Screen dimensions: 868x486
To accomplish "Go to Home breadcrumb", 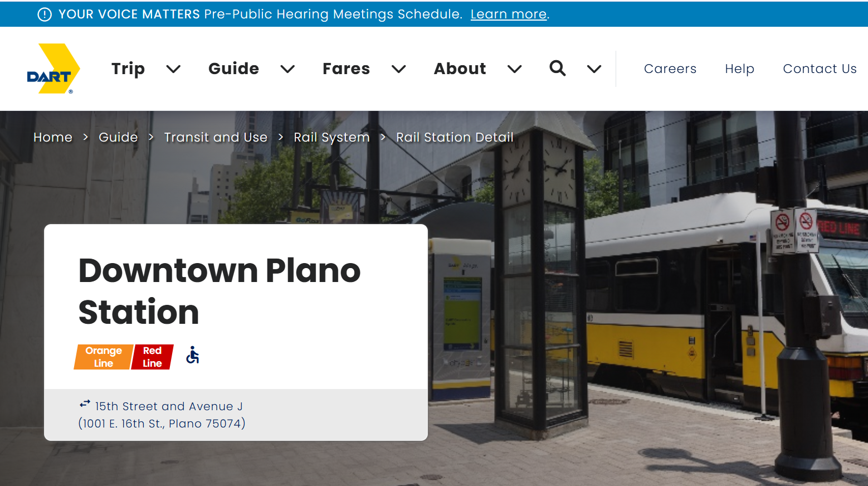I will pyautogui.click(x=53, y=137).
